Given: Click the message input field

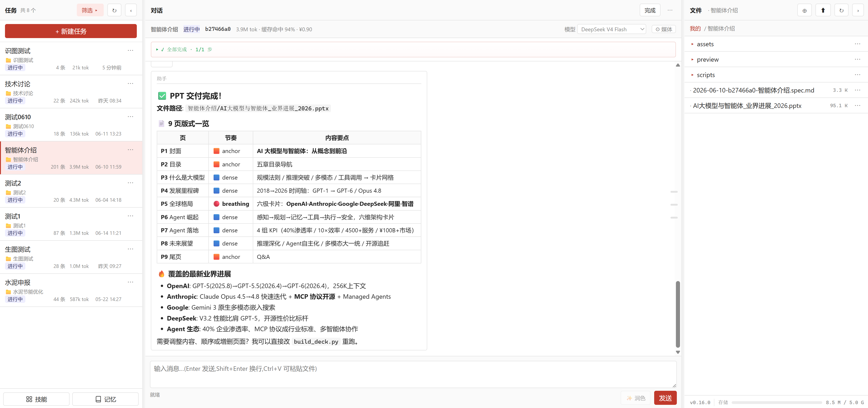Looking at the screenshot, I should 413,374.
